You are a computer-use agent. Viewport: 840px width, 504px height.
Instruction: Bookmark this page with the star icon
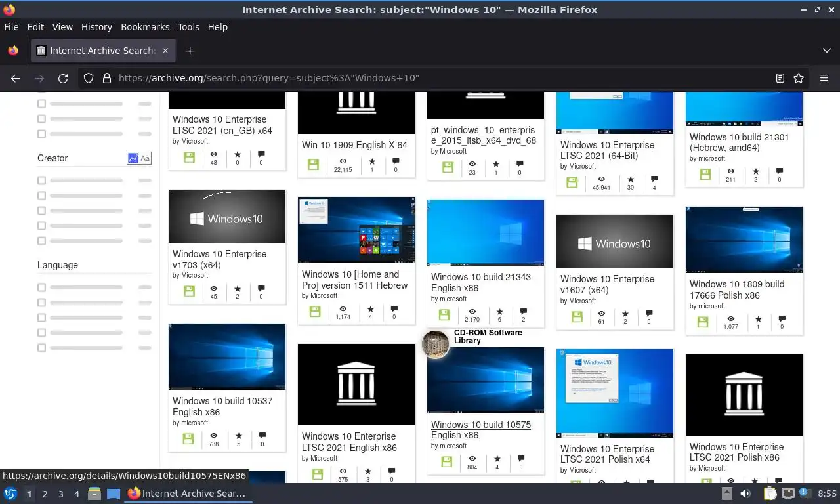tap(799, 78)
